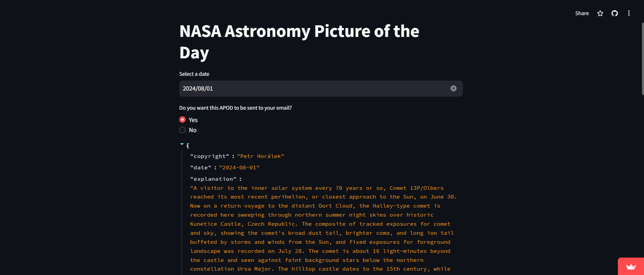Select the Yes radio option
This screenshot has height=275, width=644.
pyautogui.click(x=183, y=120)
